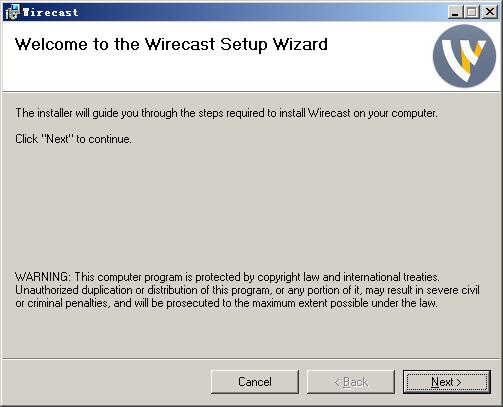Click the 'copyright law and international treaties' phrase

point(348,277)
